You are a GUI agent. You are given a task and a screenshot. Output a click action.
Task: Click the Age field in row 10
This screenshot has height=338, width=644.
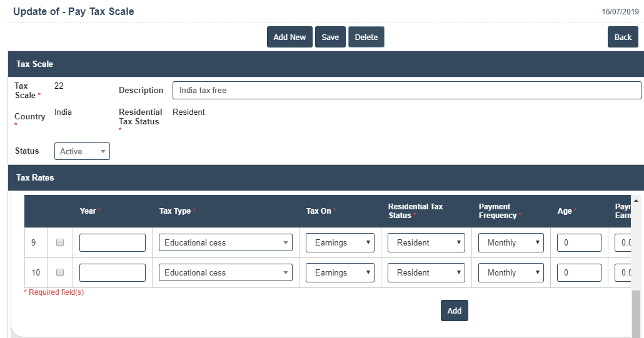pos(579,272)
